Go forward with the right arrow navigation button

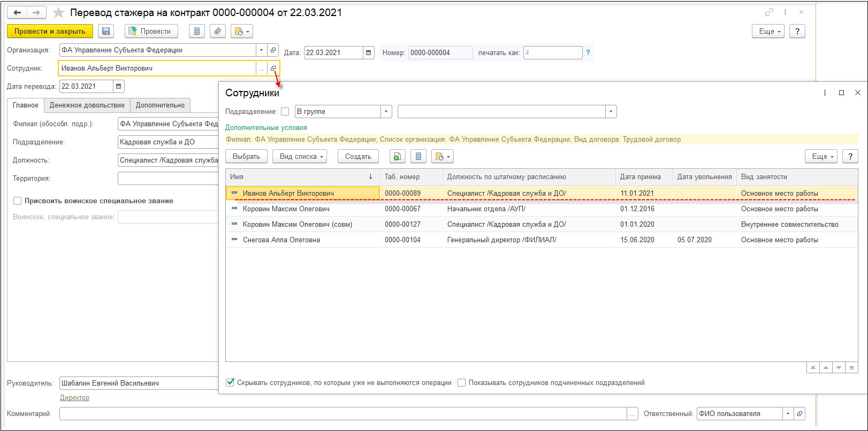36,12
